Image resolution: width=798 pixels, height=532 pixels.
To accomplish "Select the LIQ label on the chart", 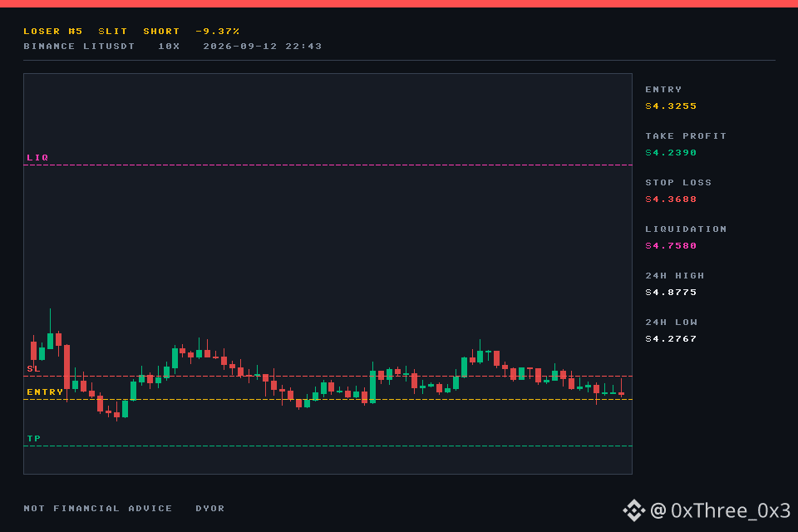I will point(37,158).
